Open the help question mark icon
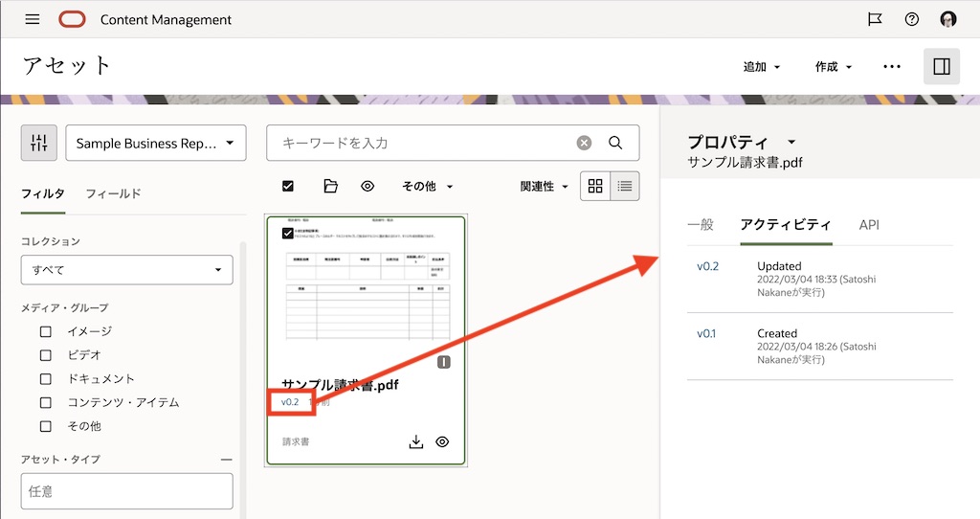980x519 pixels. 911,19
